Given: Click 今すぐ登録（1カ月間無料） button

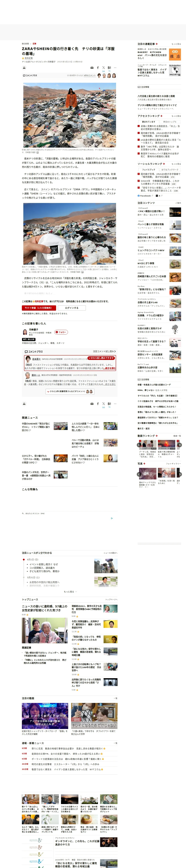Looking at the screenshot, I should (x=39, y=308).
